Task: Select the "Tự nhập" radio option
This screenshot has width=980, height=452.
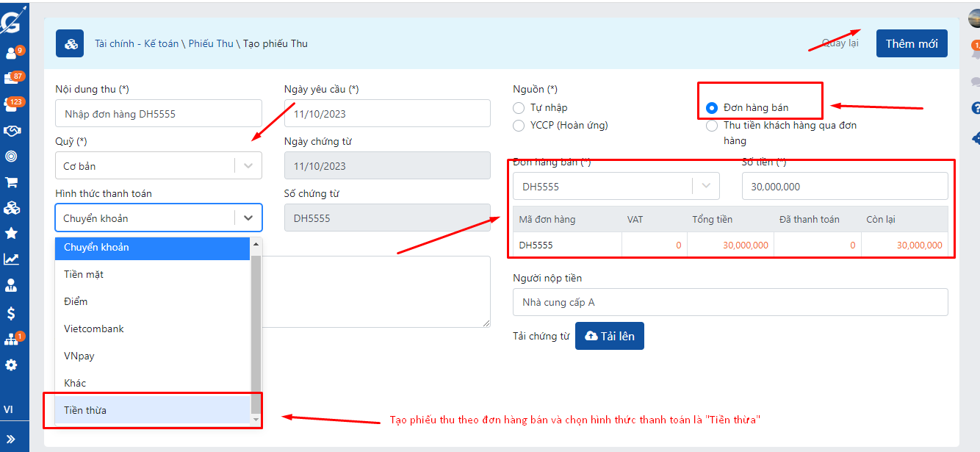Action: [x=519, y=108]
